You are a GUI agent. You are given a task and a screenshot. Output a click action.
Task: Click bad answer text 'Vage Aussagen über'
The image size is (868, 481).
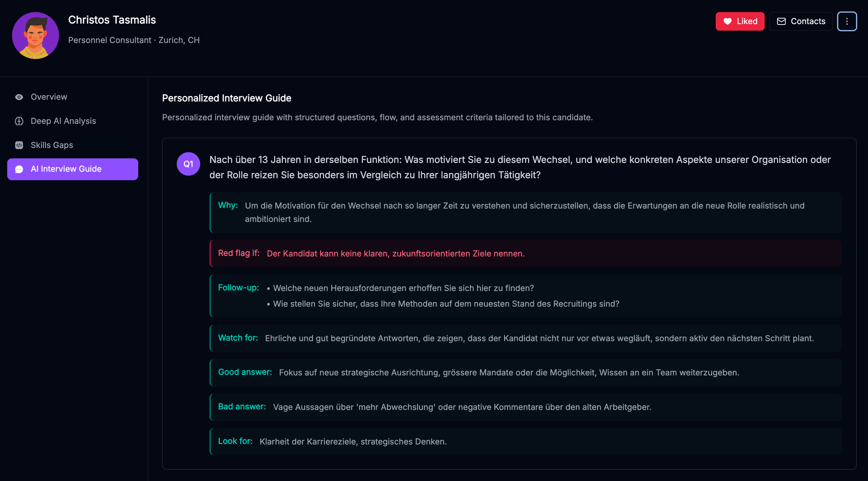click(462, 407)
